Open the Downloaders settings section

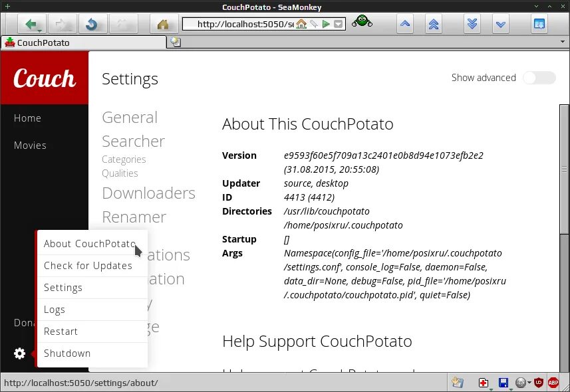pos(149,193)
